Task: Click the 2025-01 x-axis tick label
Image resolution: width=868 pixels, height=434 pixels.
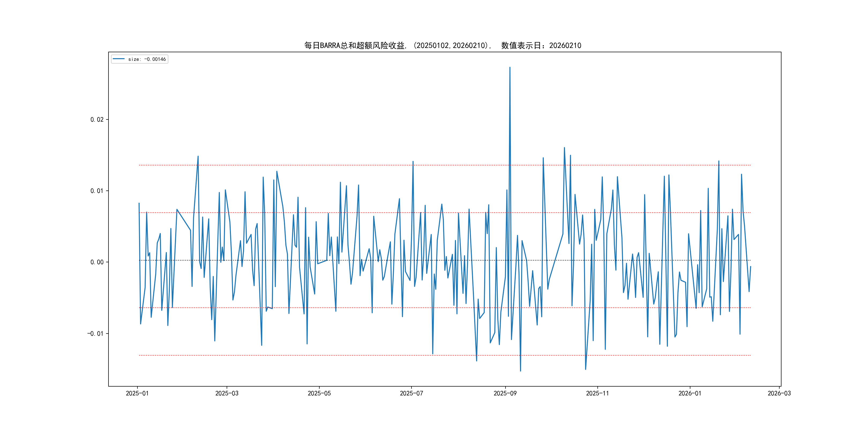Action: 137,393
